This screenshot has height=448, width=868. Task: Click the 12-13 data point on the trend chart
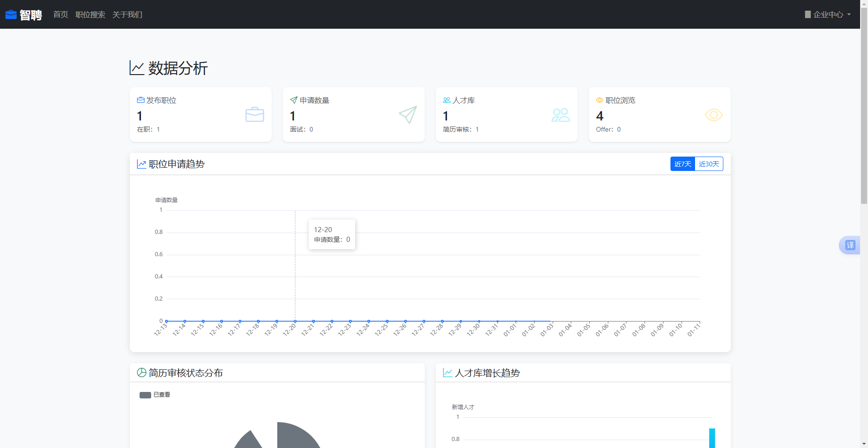click(x=166, y=321)
